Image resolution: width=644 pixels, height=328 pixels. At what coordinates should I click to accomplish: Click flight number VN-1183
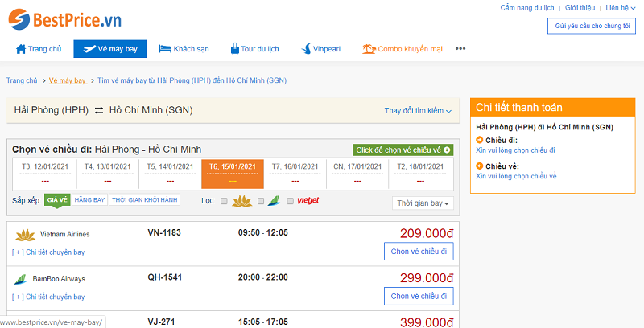pyautogui.click(x=164, y=233)
